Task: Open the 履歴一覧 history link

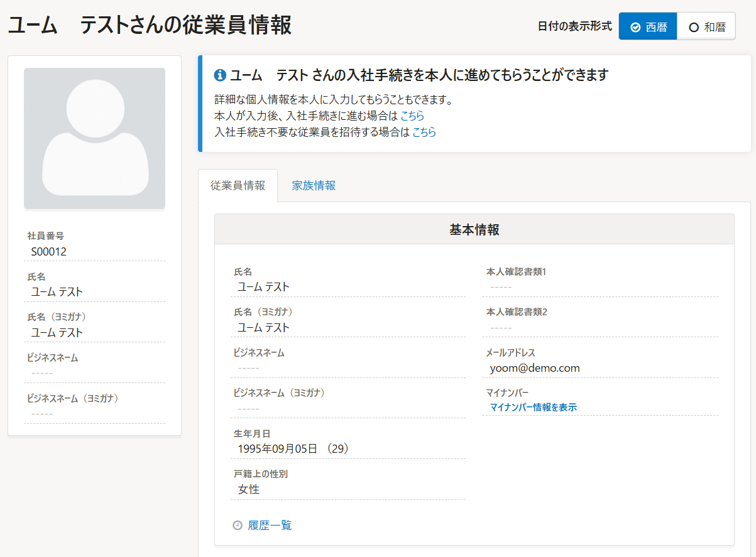Action: point(270,526)
